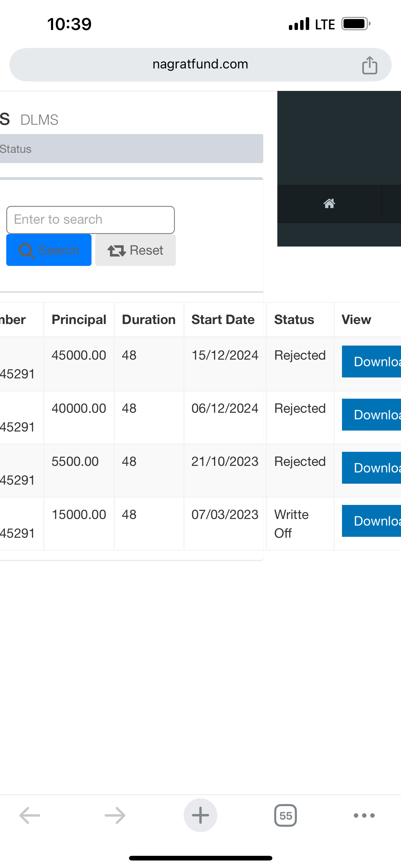The height and width of the screenshot is (868, 401).
Task: Download the 15000.00 written-off loan document
Action: pyautogui.click(x=371, y=521)
